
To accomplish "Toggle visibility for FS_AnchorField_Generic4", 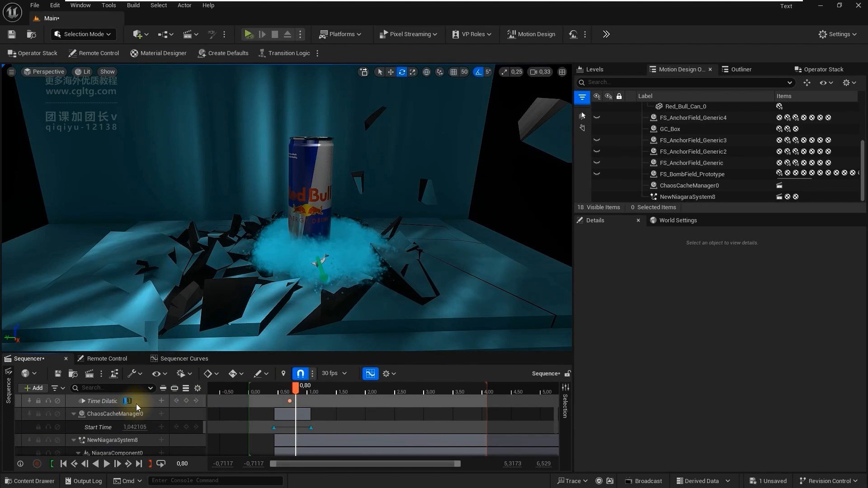I will (597, 117).
